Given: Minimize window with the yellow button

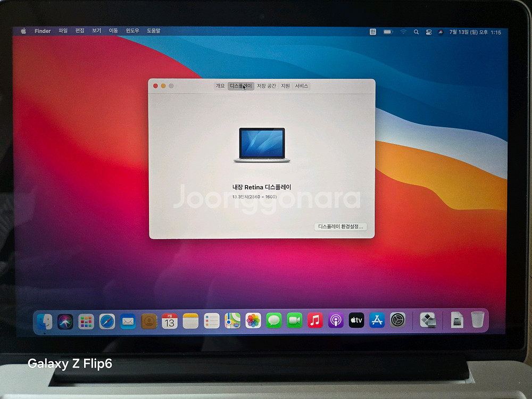Looking at the screenshot, I should (163, 86).
